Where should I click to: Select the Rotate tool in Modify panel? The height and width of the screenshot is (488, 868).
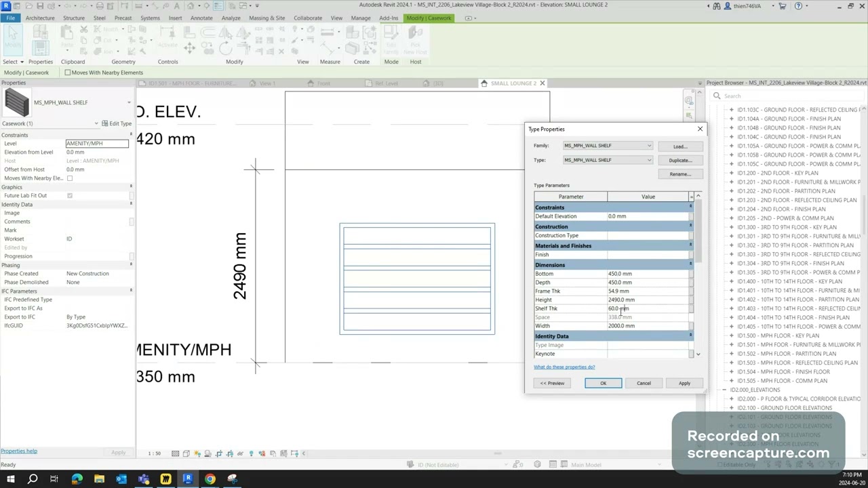(225, 47)
